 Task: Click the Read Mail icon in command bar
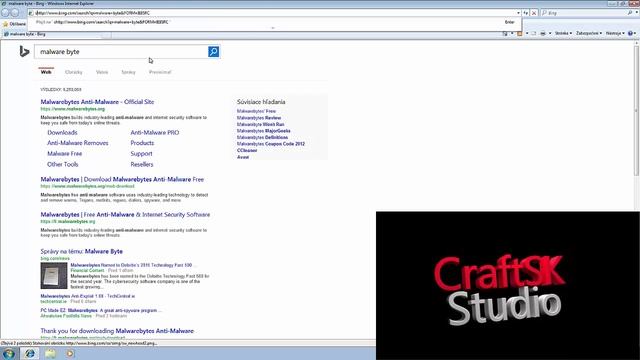tap(533, 33)
